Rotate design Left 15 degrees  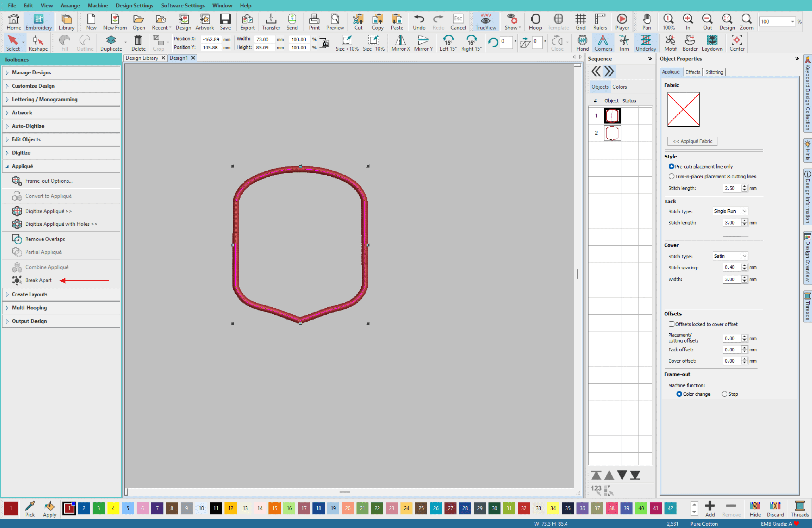[x=448, y=43]
